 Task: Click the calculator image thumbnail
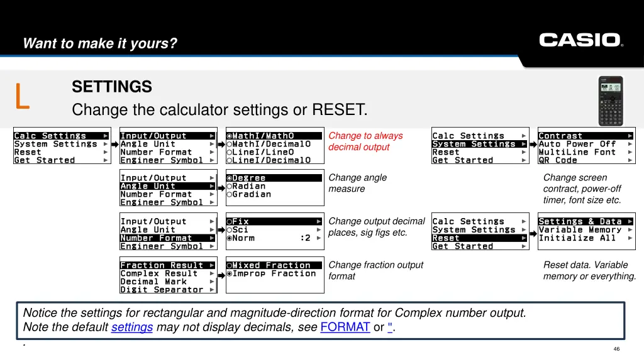[611, 101]
